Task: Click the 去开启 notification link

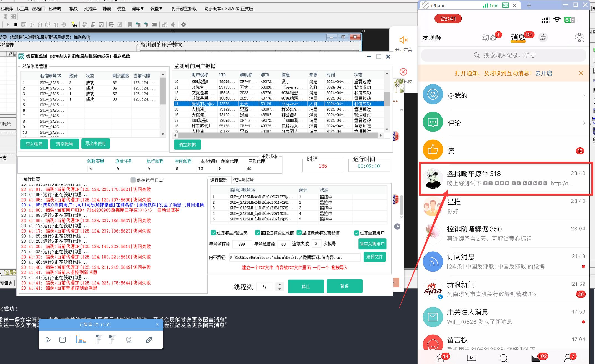Action: [543, 73]
